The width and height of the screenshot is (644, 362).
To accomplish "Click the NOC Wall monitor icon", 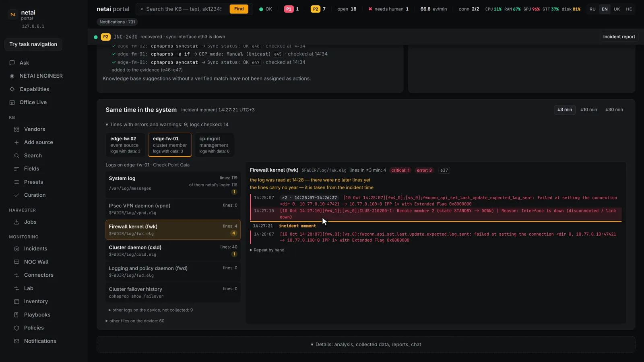I will point(17,262).
